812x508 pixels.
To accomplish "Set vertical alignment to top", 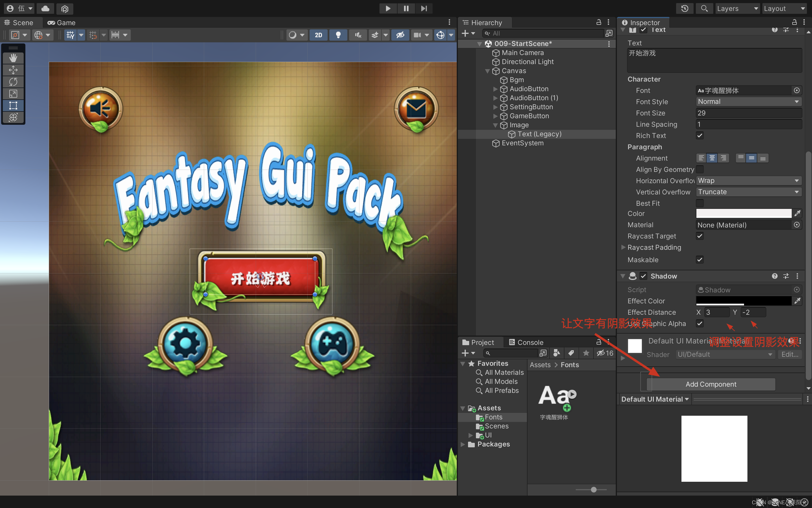I will [741, 158].
